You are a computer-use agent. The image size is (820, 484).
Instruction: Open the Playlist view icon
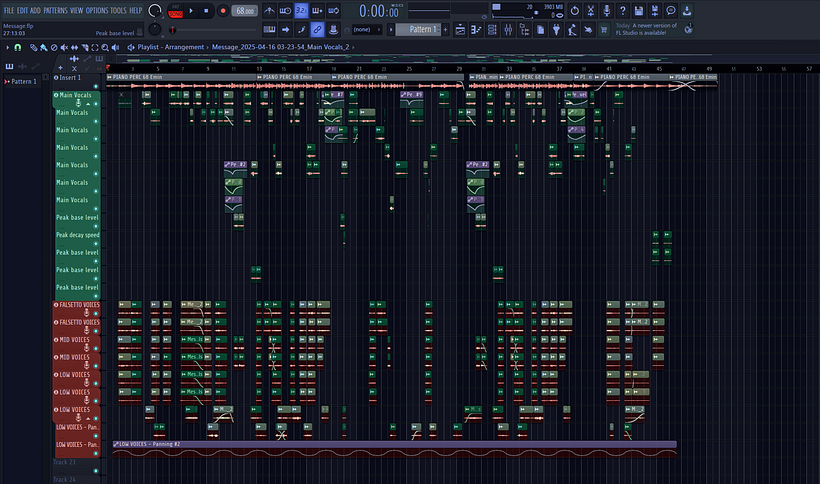pyautogui.click(x=460, y=30)
